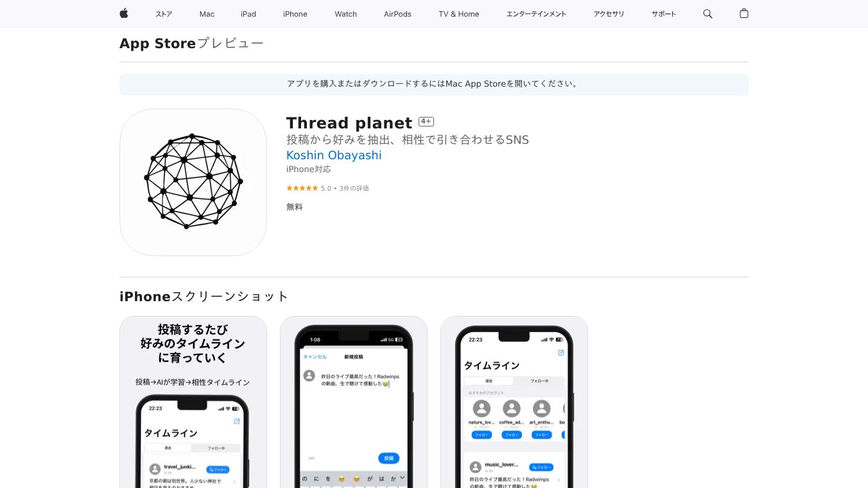Open developer Koshin Obayashi link
The width and height of the screenshot is (868, 488).
pyautogui.click(x=334, y=155)
